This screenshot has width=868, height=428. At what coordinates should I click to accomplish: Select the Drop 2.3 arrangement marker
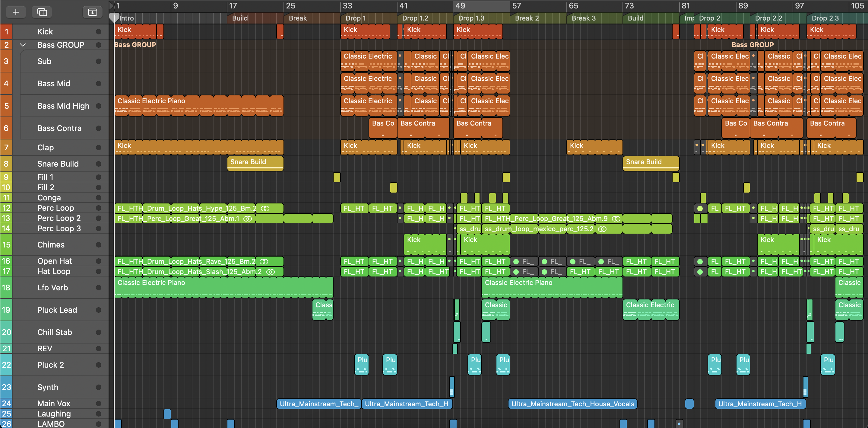click(x=837, y=18)
